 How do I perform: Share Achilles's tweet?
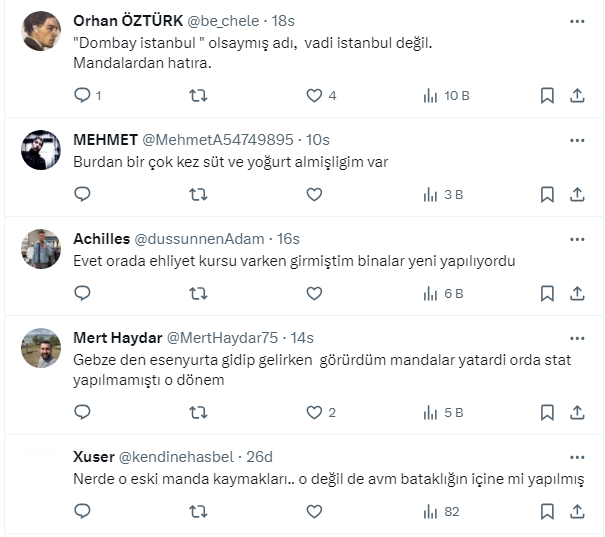tap(577, 293)
